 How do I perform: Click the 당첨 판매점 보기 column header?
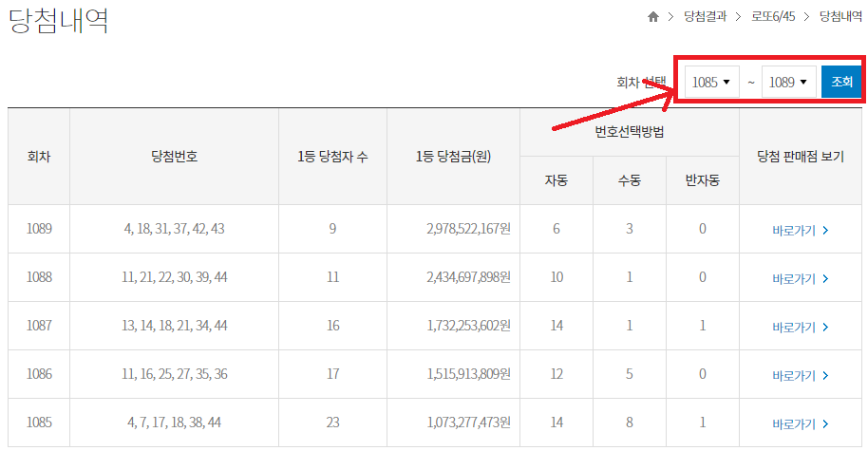coord(801,157)
